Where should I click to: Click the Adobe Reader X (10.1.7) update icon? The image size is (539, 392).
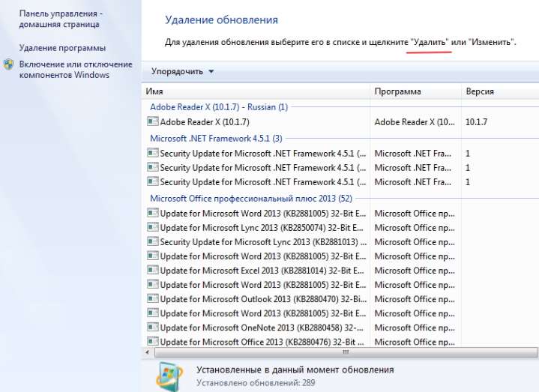(x=153, y=121)
